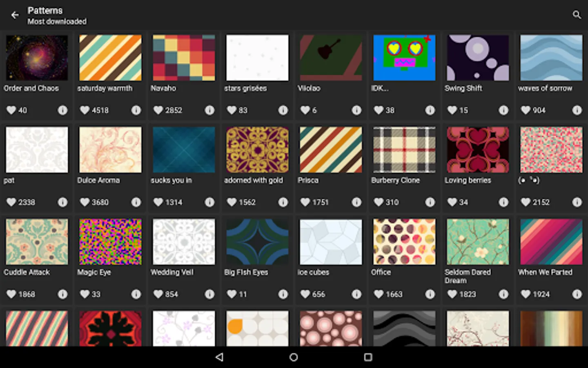The width and height of the screenshot is (588, 368).
Task: Select Magic Eye noise thumbnail
Action: [x=110, y=242]
